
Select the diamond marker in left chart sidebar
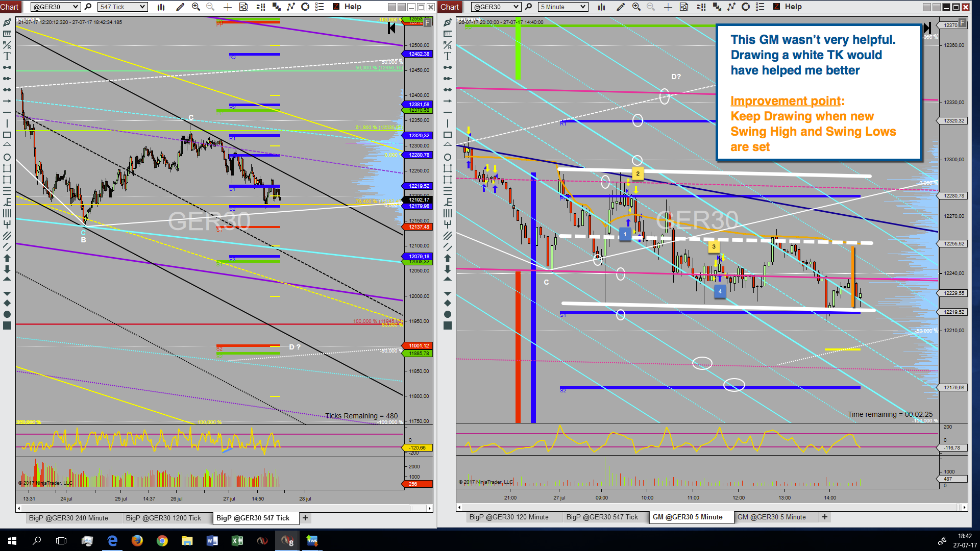[x=7, y=303]
